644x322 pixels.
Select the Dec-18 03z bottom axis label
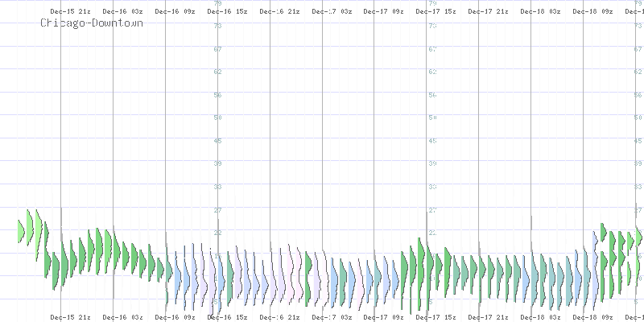coord(541,317)
